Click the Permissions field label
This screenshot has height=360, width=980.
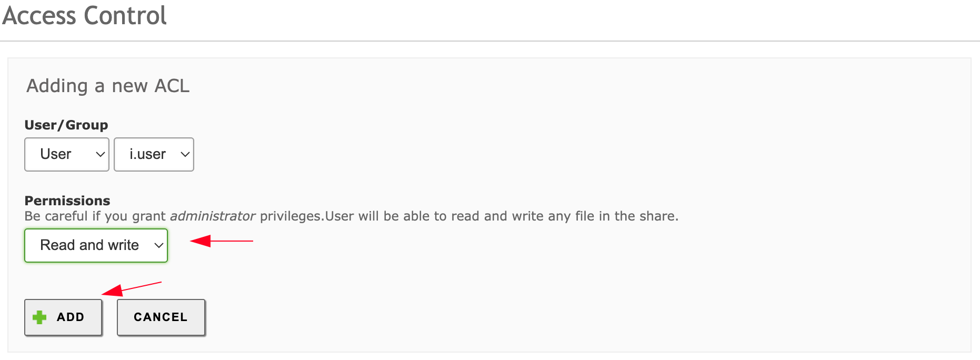point(67,201)
